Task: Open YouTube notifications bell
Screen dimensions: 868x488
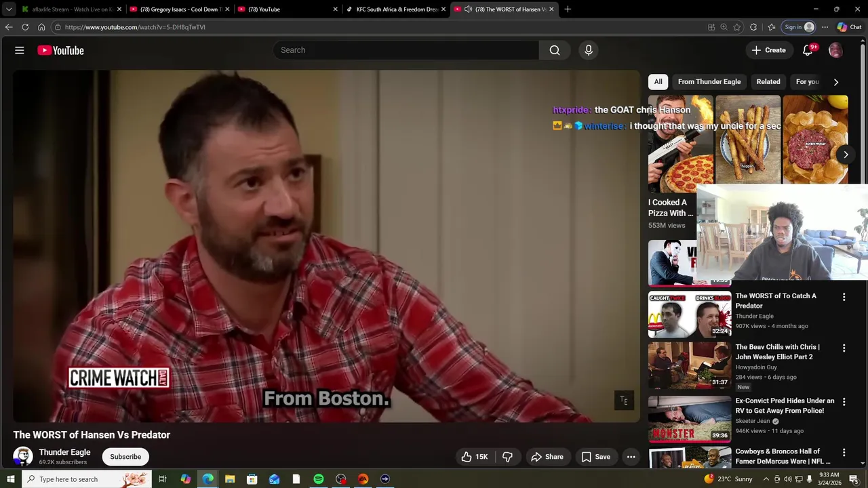Action: coord(808,50)
